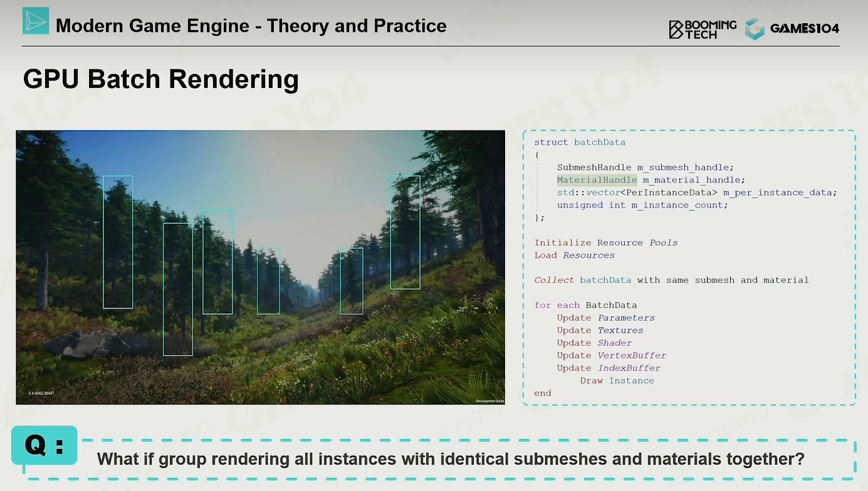This screenshot has width=868, height=491.
Task: Click the question text about group rendering instances
Action: (x=451, y=459)
